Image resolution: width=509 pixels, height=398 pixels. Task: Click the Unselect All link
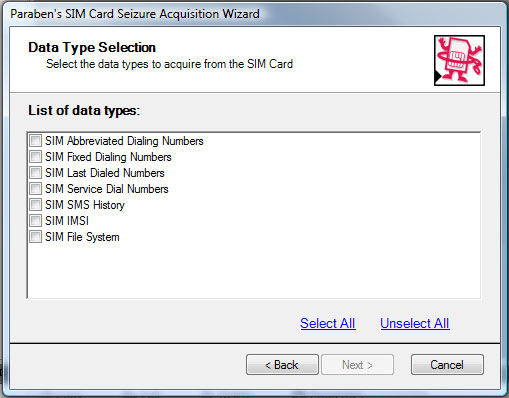click(x=415, y=323)
